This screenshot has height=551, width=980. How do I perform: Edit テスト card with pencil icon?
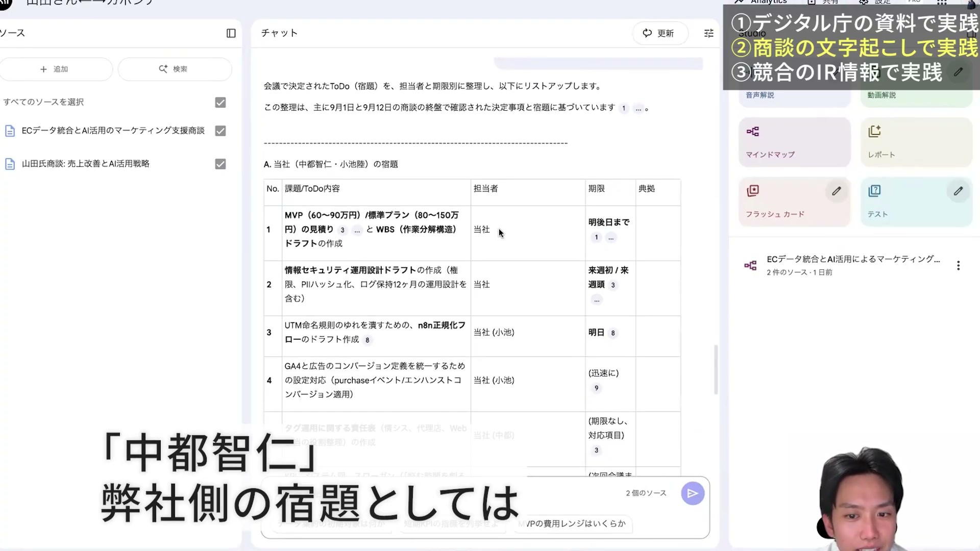click(958, 191)
